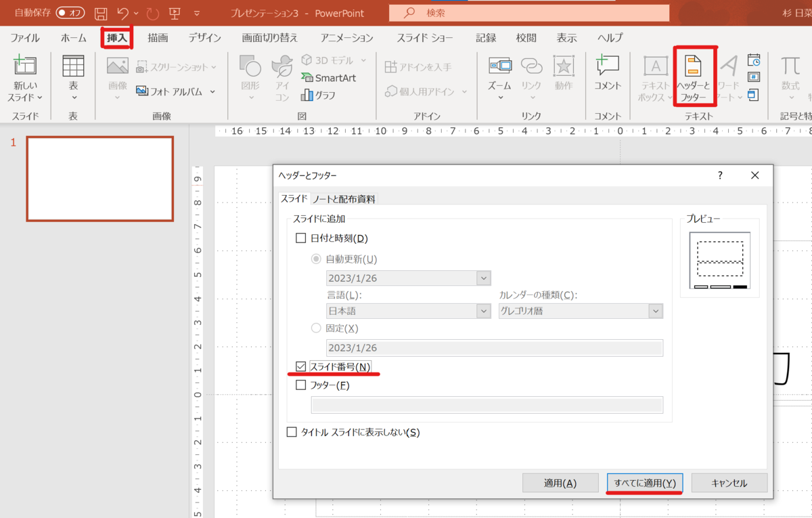Open the カレンダーの種類 dropdown
Viewport: 812px width, 518px height.
click(656, 311)
